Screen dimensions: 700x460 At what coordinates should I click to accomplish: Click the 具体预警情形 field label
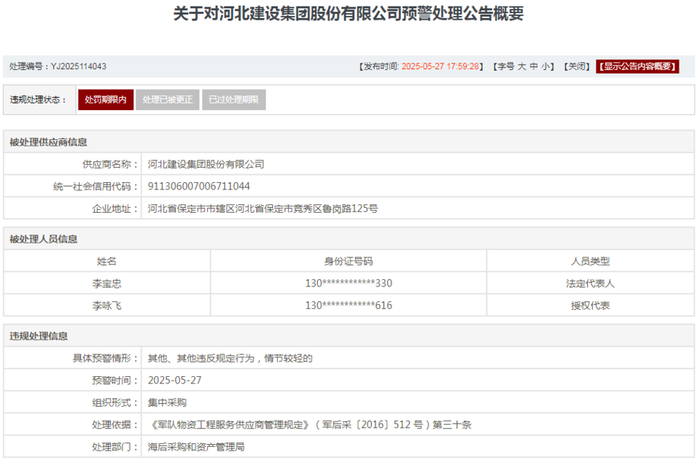(x=105, y=358)
